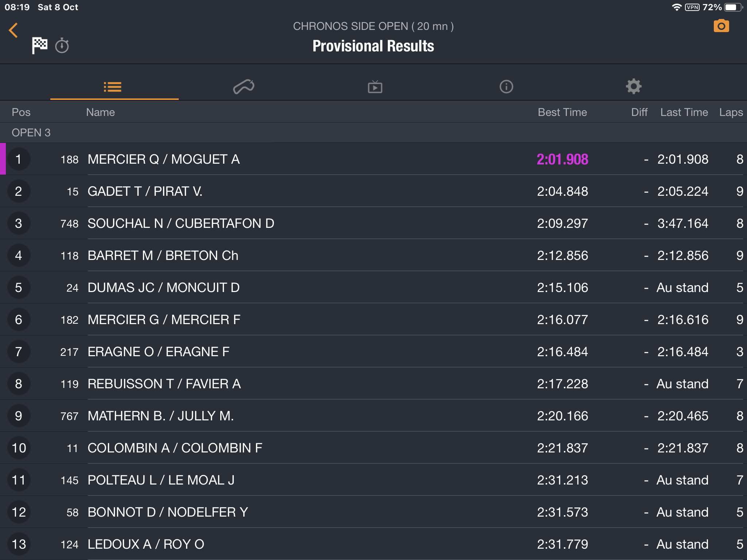Select MERCIER Q / MOGUET A row

[x=373, y=159]
